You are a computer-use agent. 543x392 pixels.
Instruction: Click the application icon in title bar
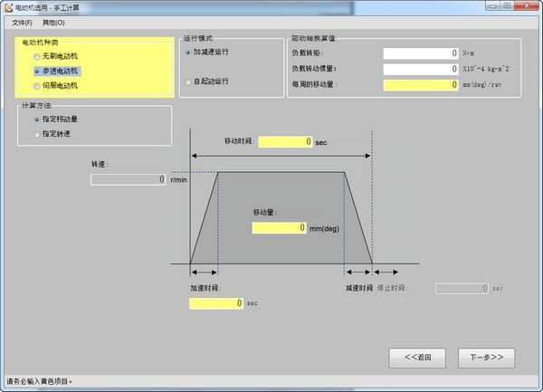click(9, 7)
